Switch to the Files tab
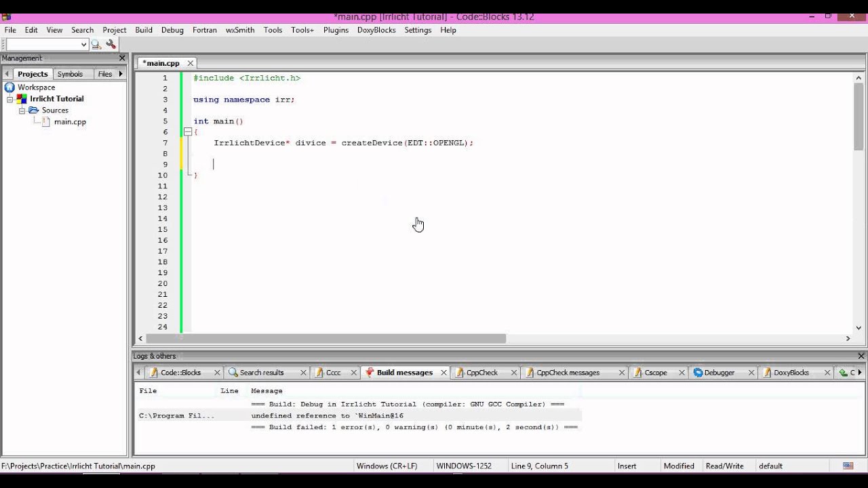 click(x=105, y=74)
